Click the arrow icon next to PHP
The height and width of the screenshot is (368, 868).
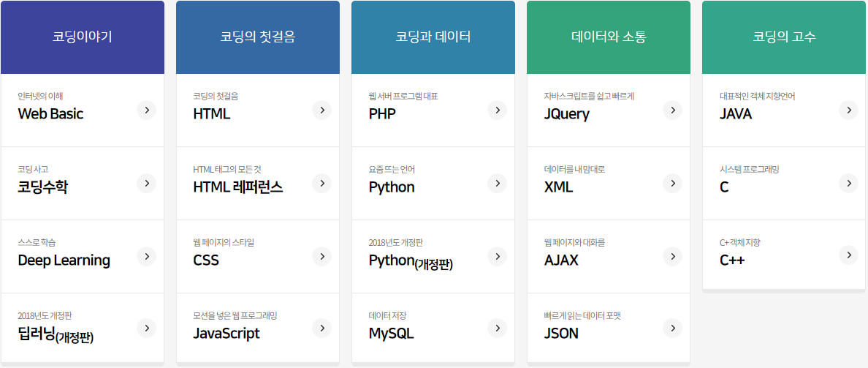coord(497,110)
